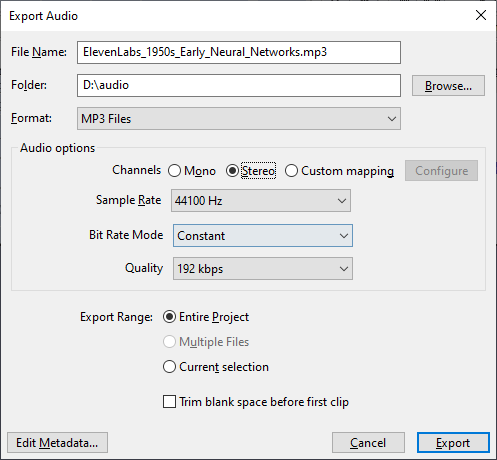
Task: Open the Format dropdown showing MP3 Files
Action: (239, 119)
